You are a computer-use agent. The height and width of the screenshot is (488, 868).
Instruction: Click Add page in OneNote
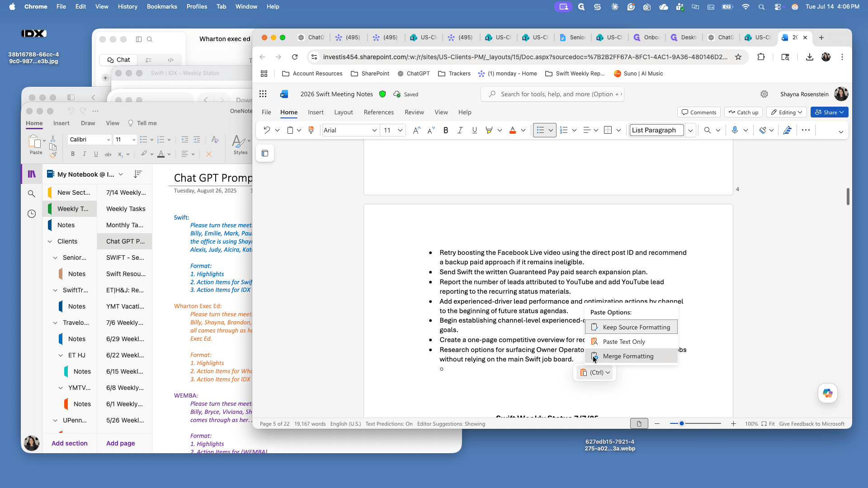[121, 443]
